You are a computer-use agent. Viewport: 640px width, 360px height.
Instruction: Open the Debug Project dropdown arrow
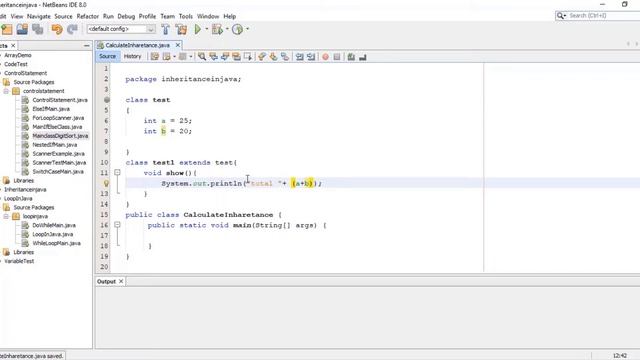(227, 29)
